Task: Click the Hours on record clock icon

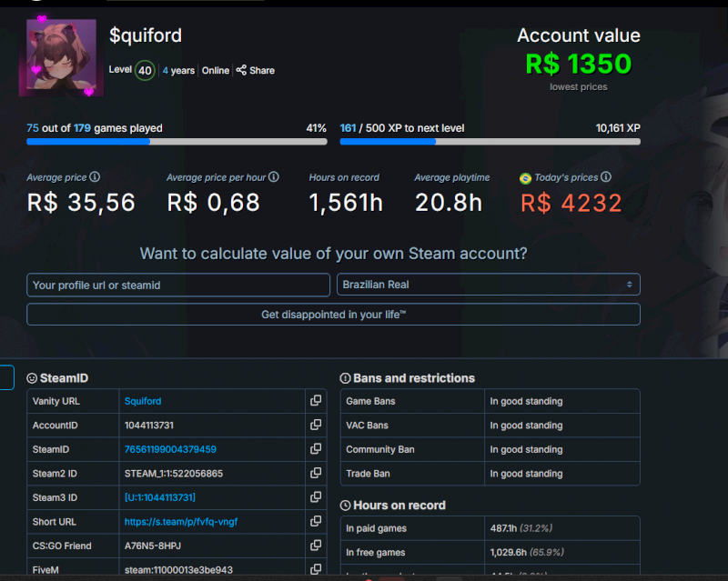Action: (x=346, y=506)
